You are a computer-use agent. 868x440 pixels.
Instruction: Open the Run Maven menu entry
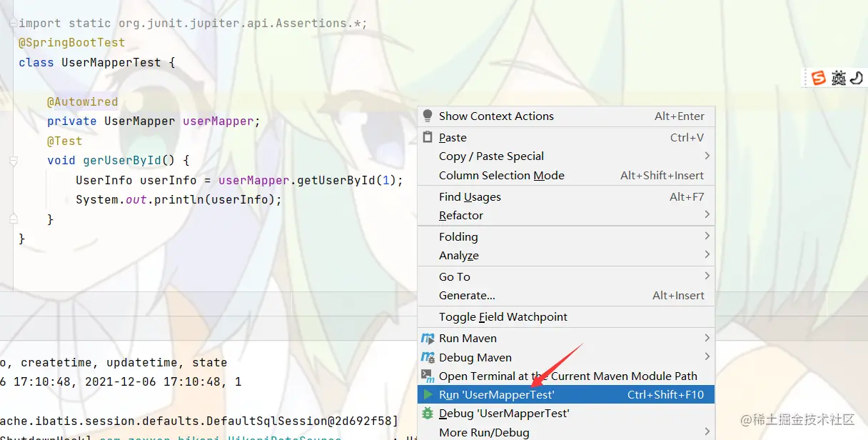pos(566,338)
